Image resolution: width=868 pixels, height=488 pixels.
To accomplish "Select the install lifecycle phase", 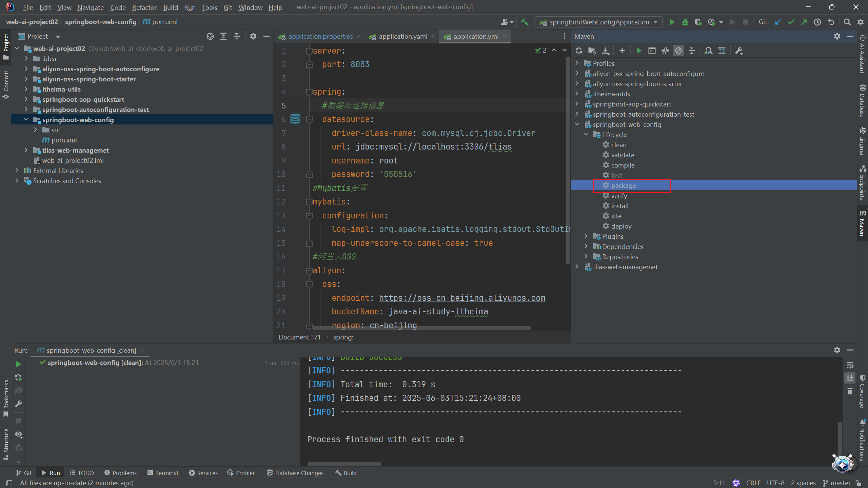I will 619,206.
